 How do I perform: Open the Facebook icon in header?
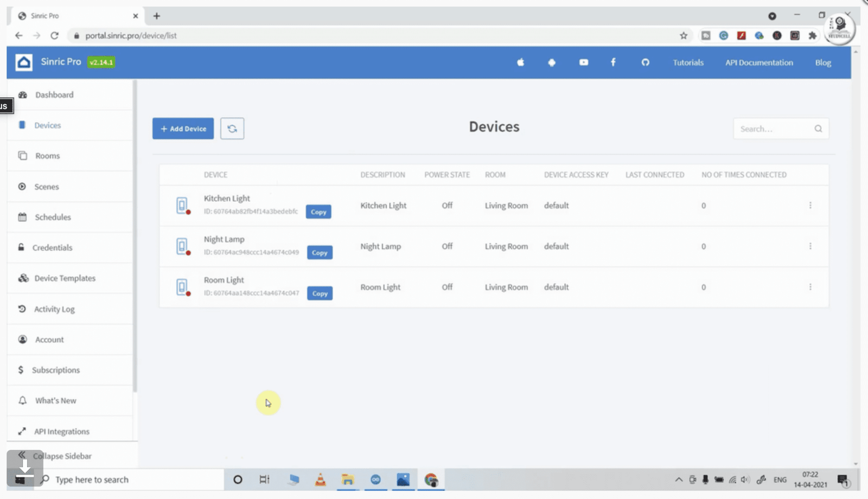pyautogui.click(x=613, y=62)
